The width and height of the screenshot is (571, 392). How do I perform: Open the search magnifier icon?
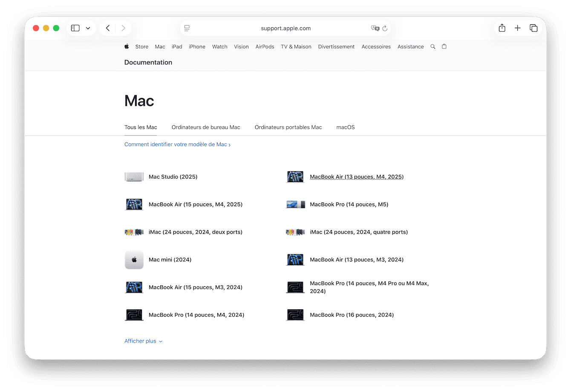(x=433, y=47)
